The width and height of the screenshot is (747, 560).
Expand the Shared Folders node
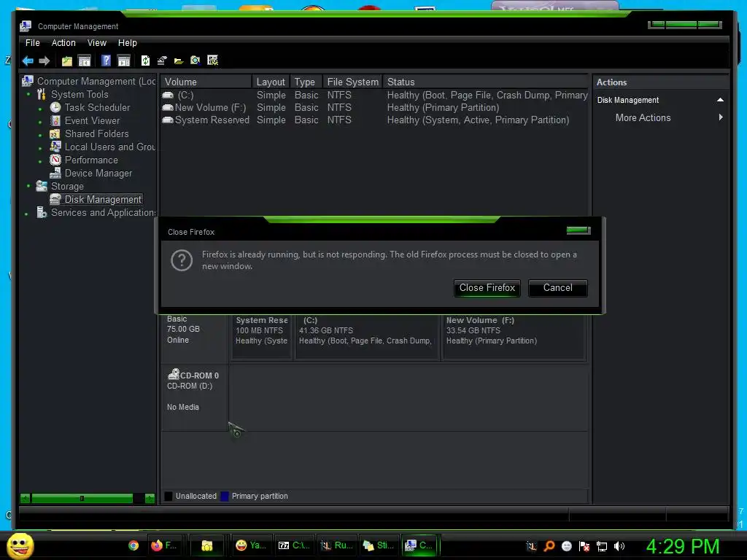(x=40, y=135)
